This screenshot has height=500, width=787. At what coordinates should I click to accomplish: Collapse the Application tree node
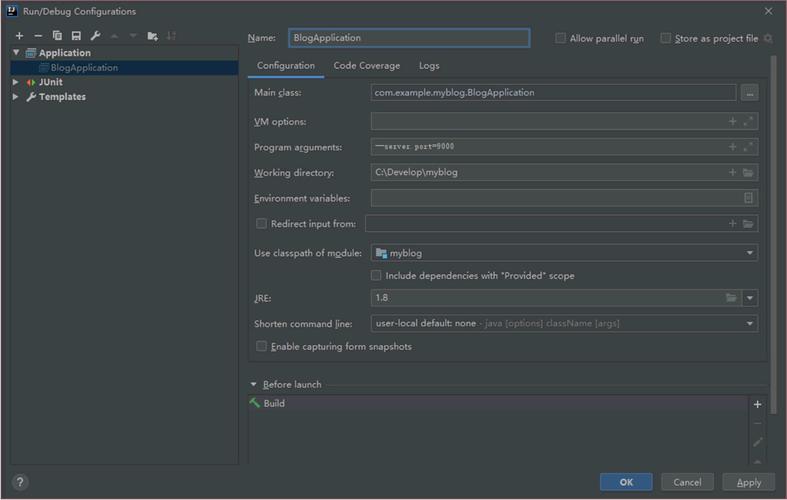click(16, 52)
